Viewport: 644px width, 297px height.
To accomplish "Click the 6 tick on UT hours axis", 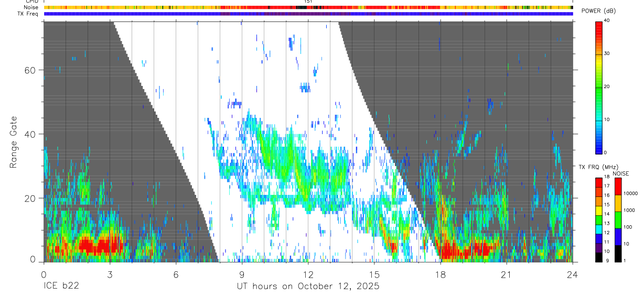I will click(x=176, y=274).
